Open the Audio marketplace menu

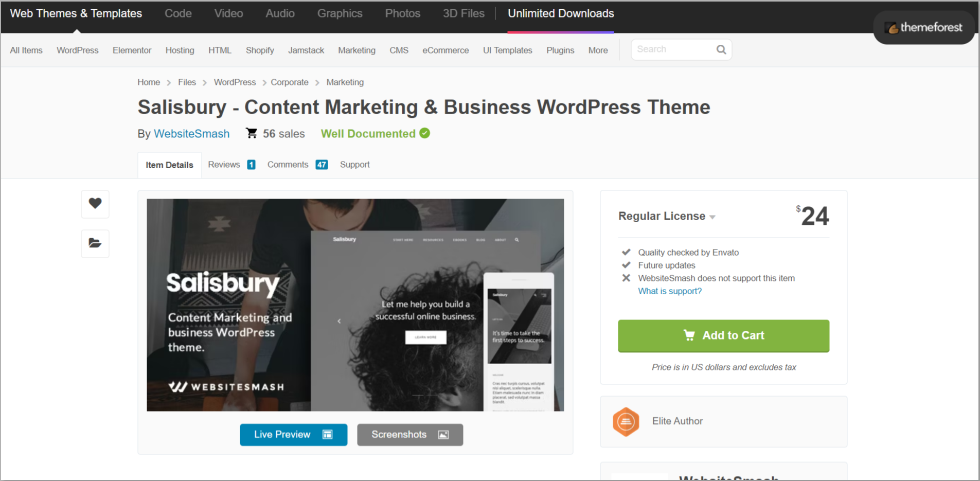pyautogui.click(x=280, y=13)
